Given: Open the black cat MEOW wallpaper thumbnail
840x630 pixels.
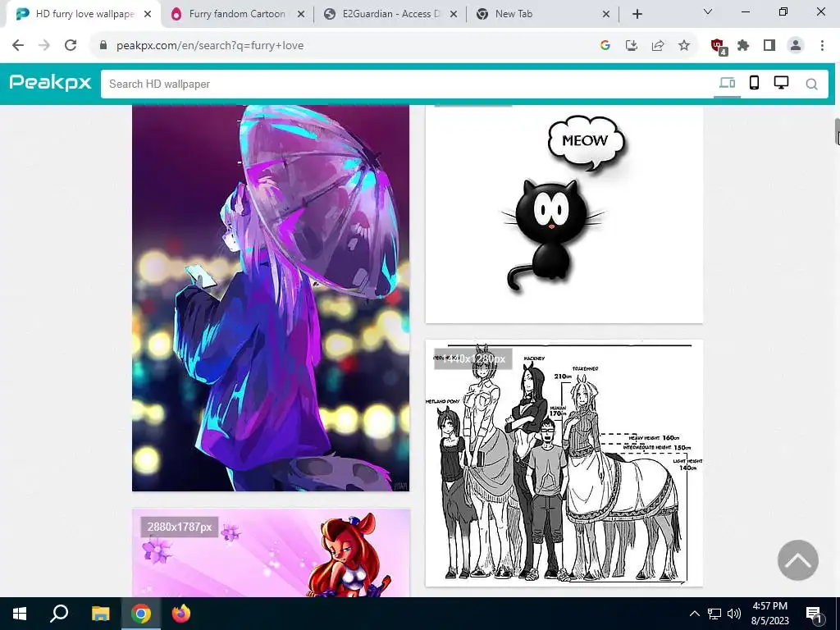Looking at the screenshot, I should [x=564, y=214].
